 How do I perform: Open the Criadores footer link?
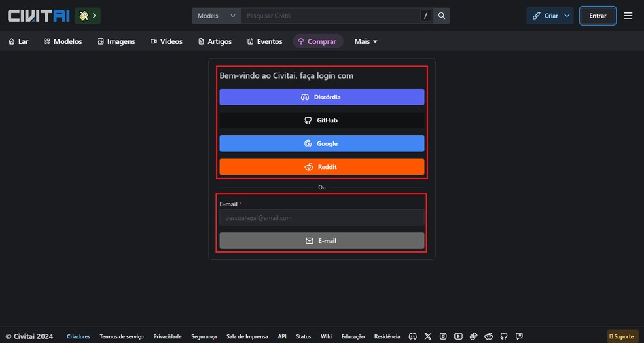click(79, 336)
